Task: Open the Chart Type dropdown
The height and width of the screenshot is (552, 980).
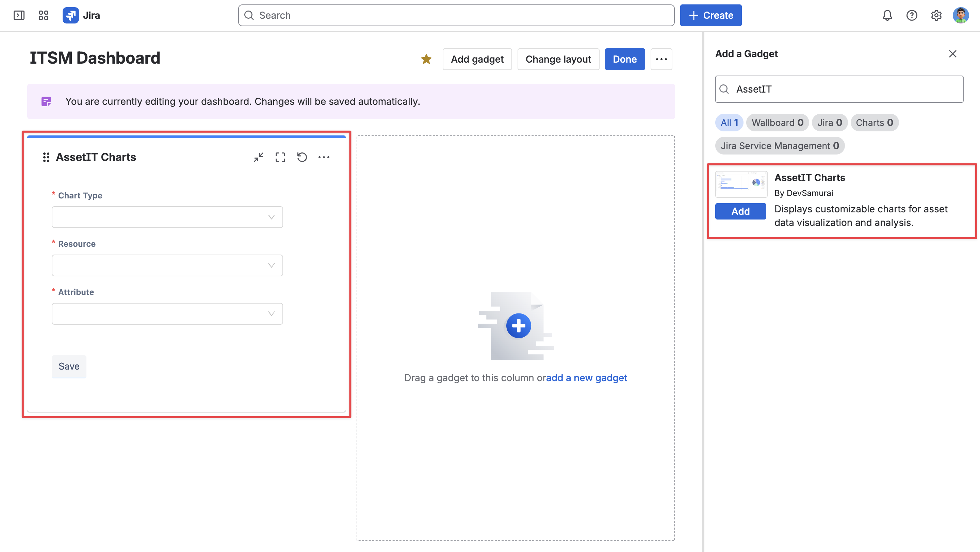Action: (167, 217)
